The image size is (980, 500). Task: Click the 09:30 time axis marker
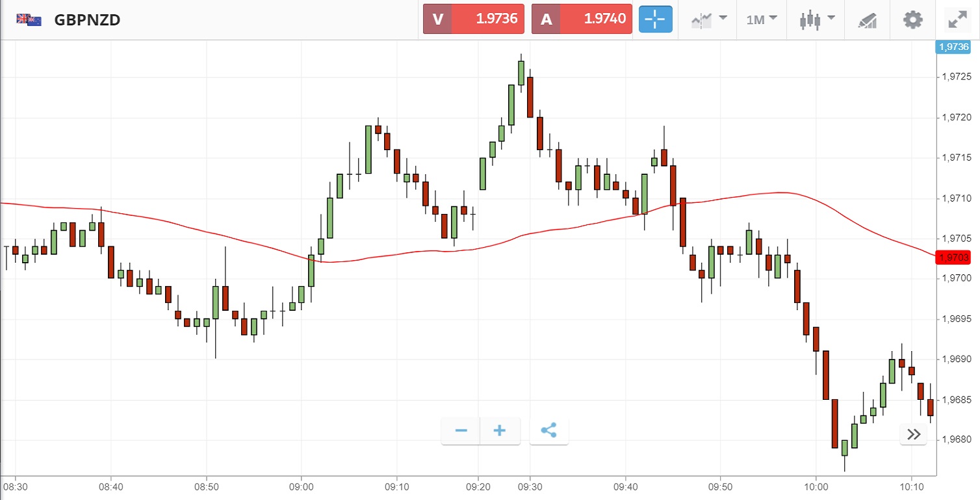point(530,486)
